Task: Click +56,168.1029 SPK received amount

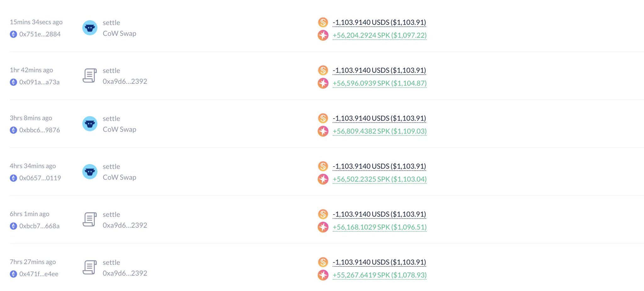Action: pos(379,227)
